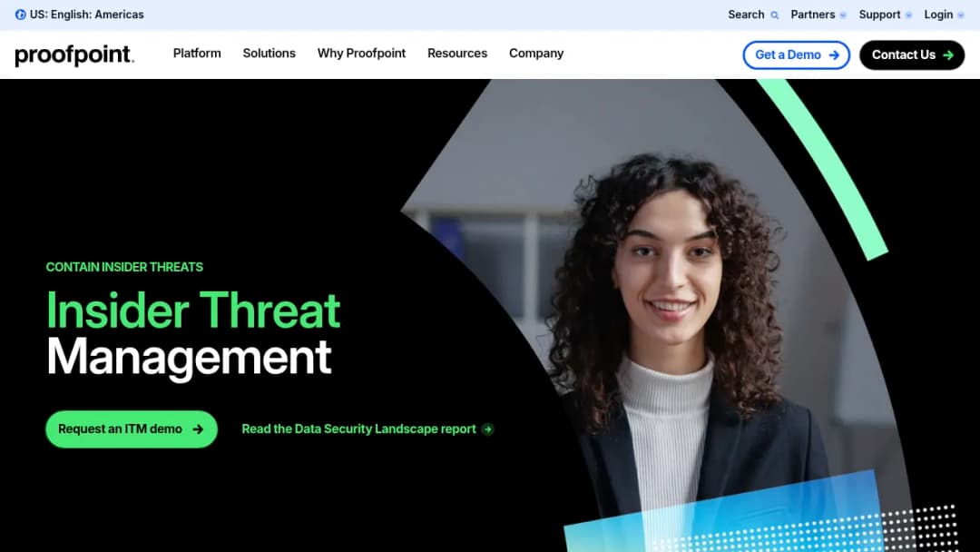
Task: Open the Solutions navigation menu
Action: click(269, 54)
